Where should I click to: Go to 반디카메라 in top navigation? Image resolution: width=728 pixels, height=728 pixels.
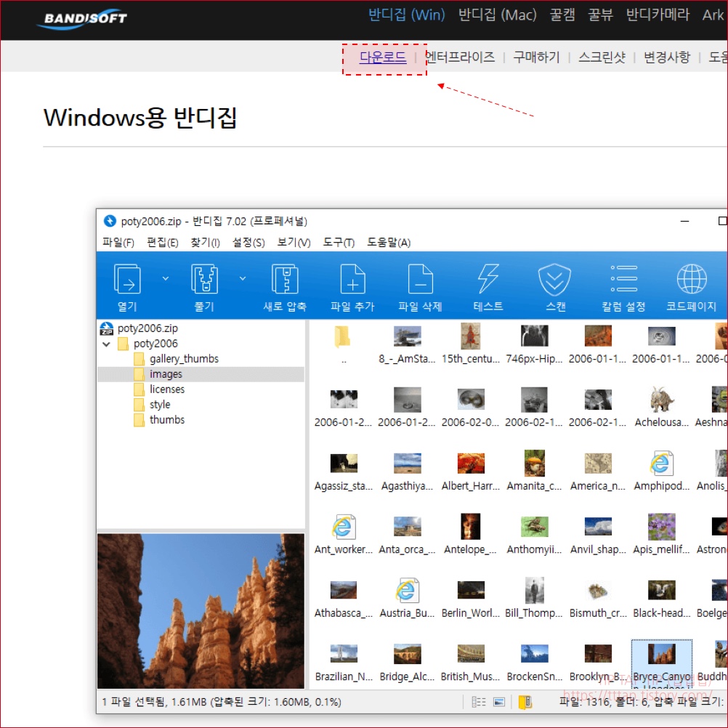(x=658, y=15)
